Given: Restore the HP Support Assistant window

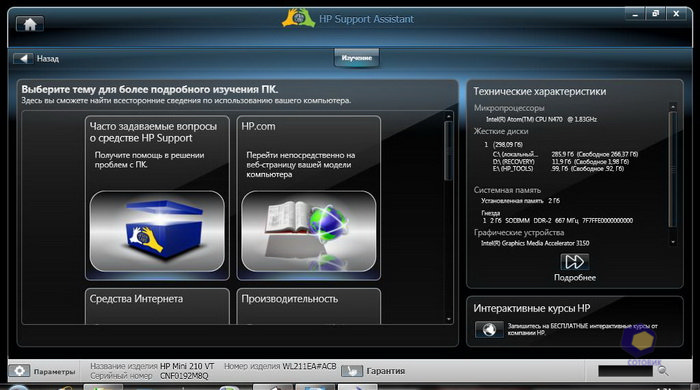Looking at the screenshot, I should (655, 14).
